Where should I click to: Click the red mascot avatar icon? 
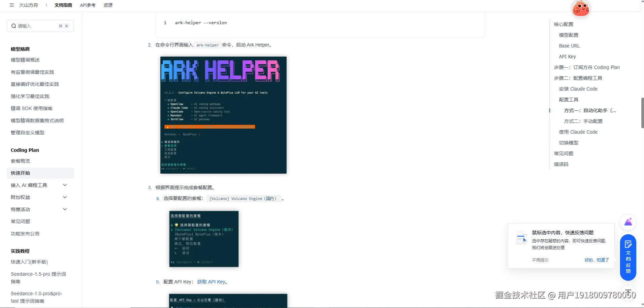click(581, 8)
